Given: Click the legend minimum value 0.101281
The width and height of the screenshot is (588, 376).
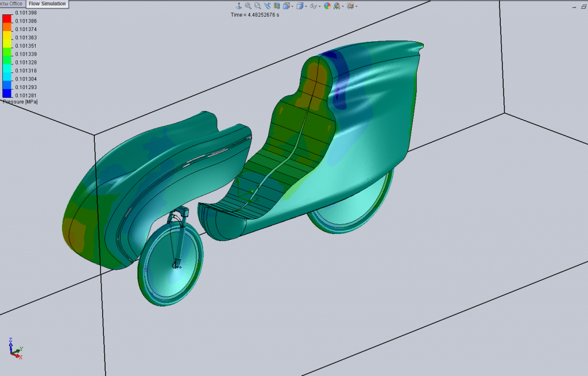Looking at the screenshot, I should point(26,95).
